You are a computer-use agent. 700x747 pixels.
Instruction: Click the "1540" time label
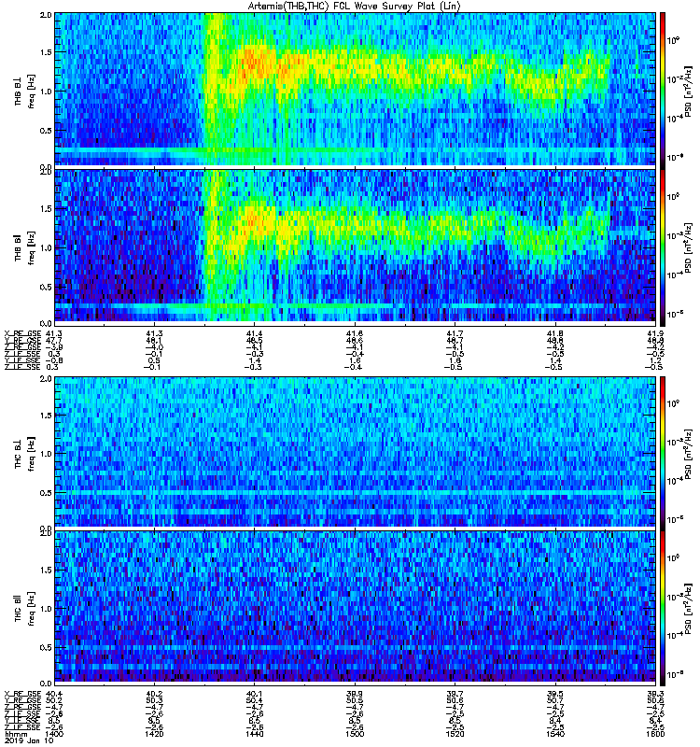[x=555, y=734]
